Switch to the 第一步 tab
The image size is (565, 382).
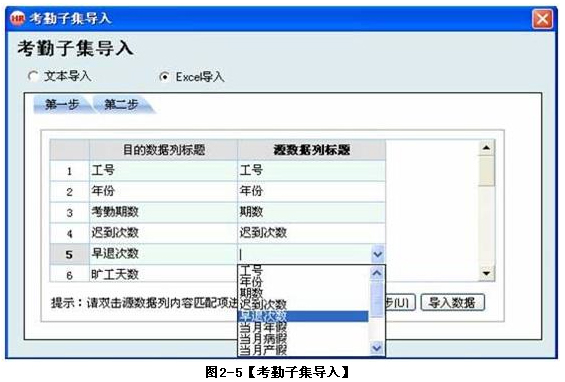[62, 105]
